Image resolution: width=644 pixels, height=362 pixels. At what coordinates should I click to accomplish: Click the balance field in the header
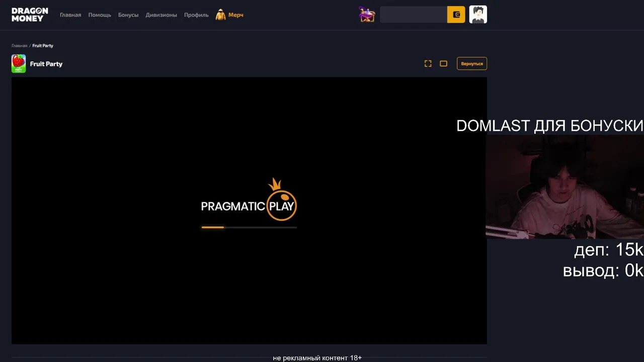[414, 15]
